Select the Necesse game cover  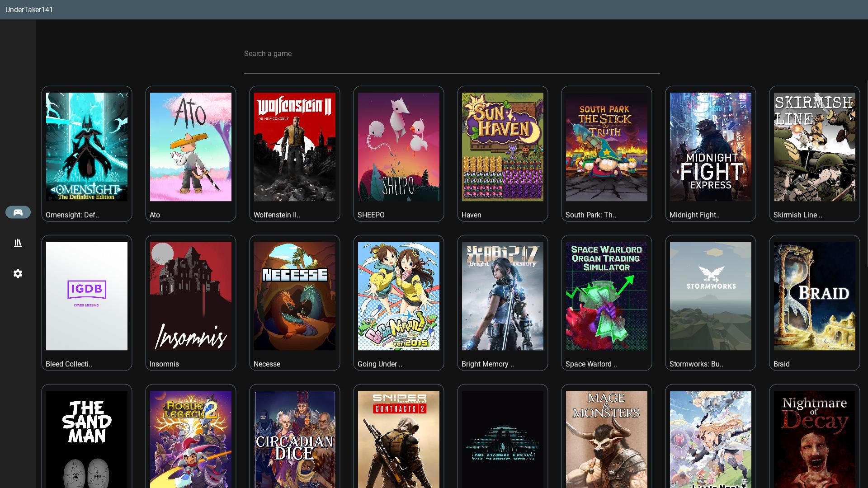click(295, 296)
